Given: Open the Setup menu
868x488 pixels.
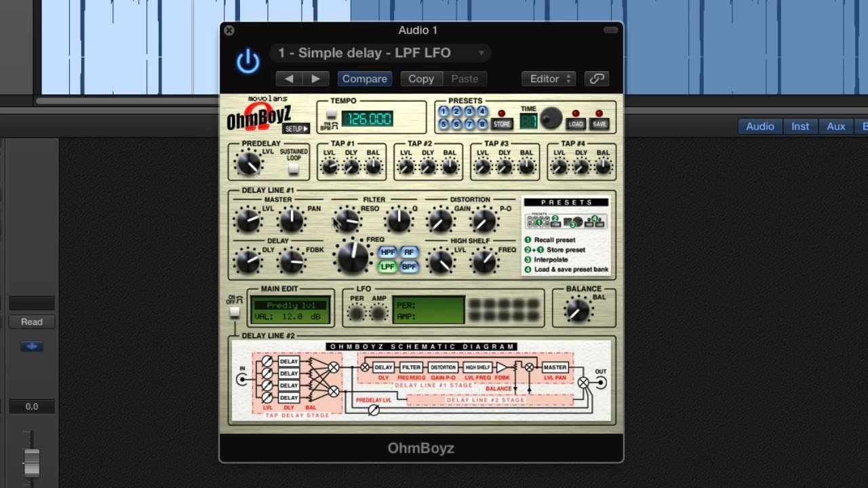Looking at the screenshot, I should 296,129.
